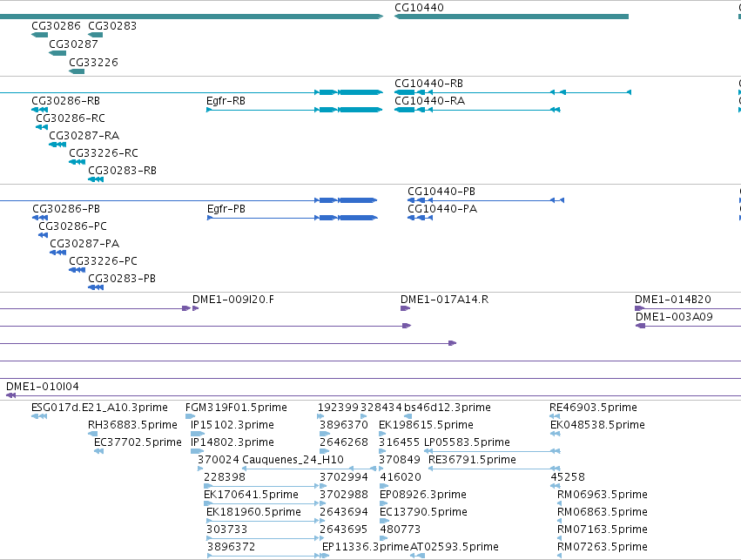Click the CG30286 gene label
The width and height of the screenshot is (741, 560).
tap(56, 26)
